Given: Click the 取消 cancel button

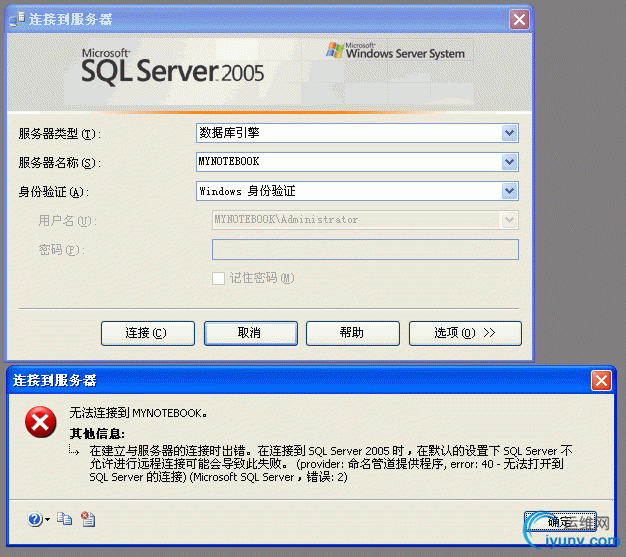Looking at the screenshot, I should click(251, 333).
